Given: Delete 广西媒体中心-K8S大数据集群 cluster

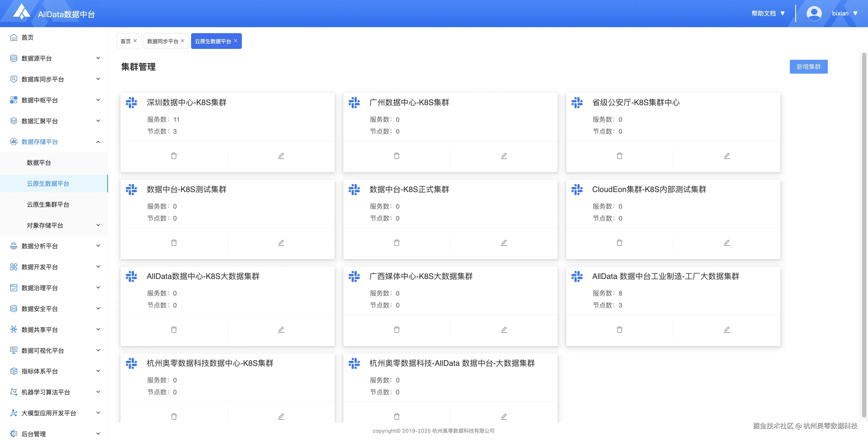Looking at the screenshot, I should (x=397, y=330).
